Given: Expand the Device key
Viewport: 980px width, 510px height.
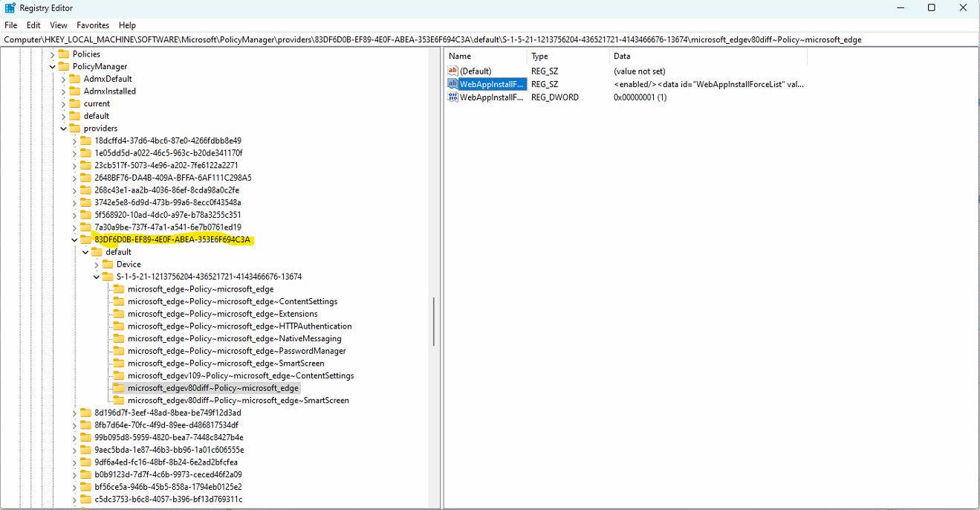Looking at the screenshot, I should pos(97,264).
